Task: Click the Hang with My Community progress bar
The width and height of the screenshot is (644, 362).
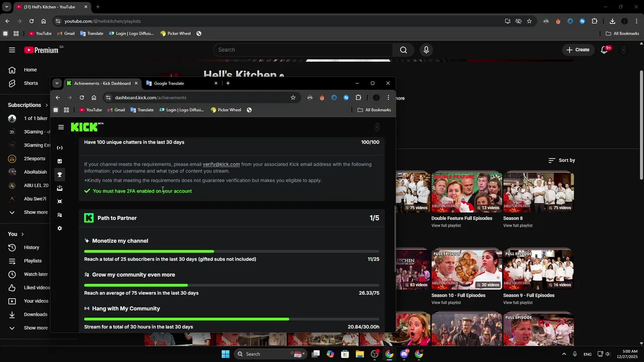Action: pyautogui.click(x=231, y=319)
